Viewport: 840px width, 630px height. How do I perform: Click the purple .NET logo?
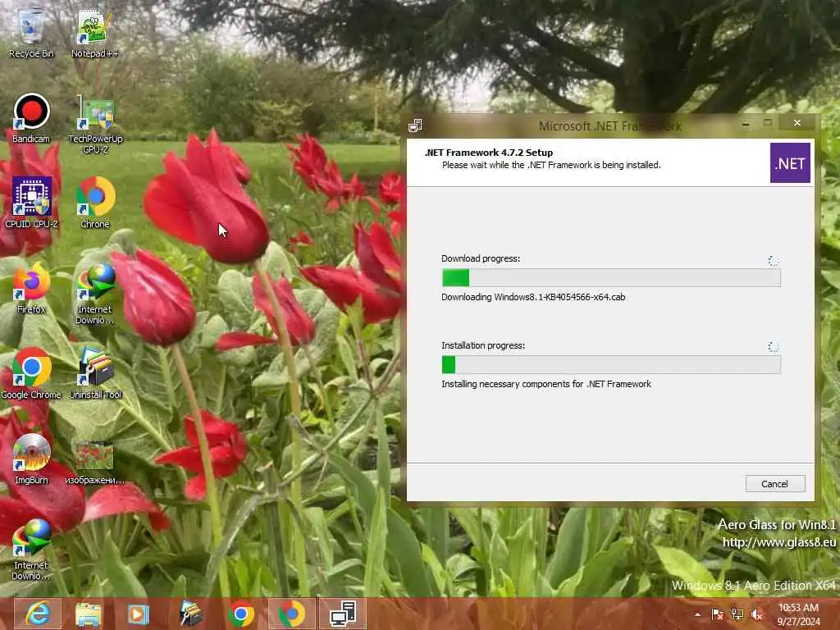pos(790,163)
